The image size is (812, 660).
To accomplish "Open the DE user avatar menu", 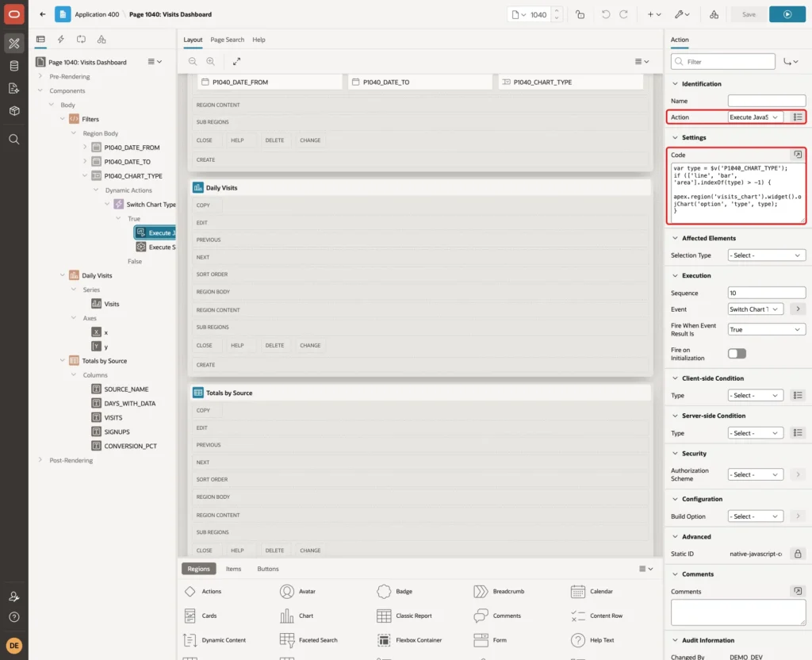I will coord(14,646).
